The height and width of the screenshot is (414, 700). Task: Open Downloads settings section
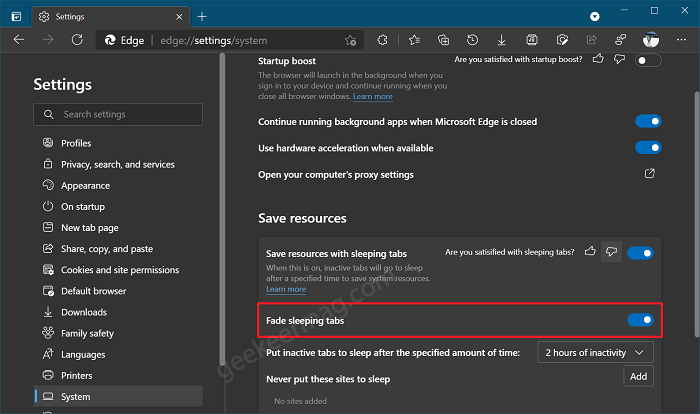[x=118, y=312]
